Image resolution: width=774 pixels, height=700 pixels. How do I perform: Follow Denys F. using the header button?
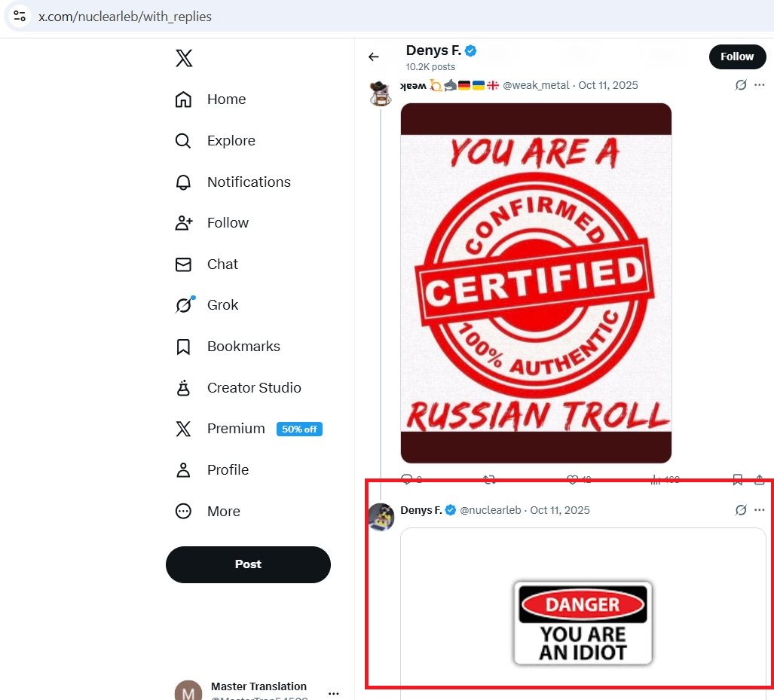pos(737,57)
